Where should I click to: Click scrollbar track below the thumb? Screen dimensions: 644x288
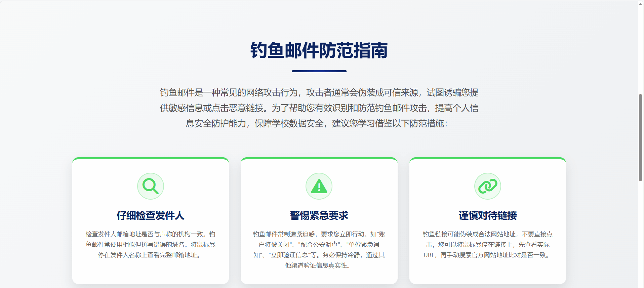(x=641, y=235)
